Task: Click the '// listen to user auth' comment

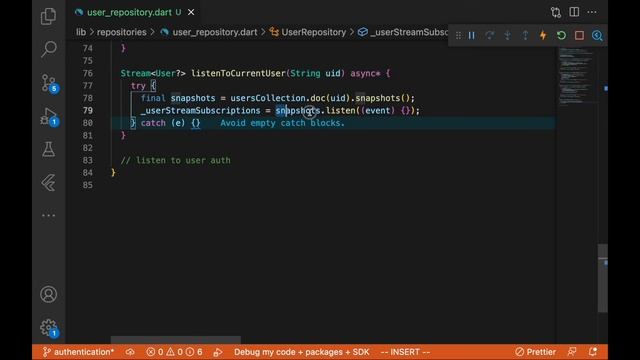Action: click(x=176, y=160)
